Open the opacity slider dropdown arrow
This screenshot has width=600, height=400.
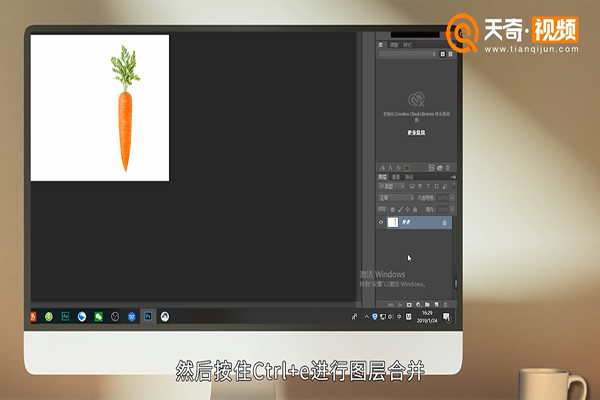tap(452, 198)
